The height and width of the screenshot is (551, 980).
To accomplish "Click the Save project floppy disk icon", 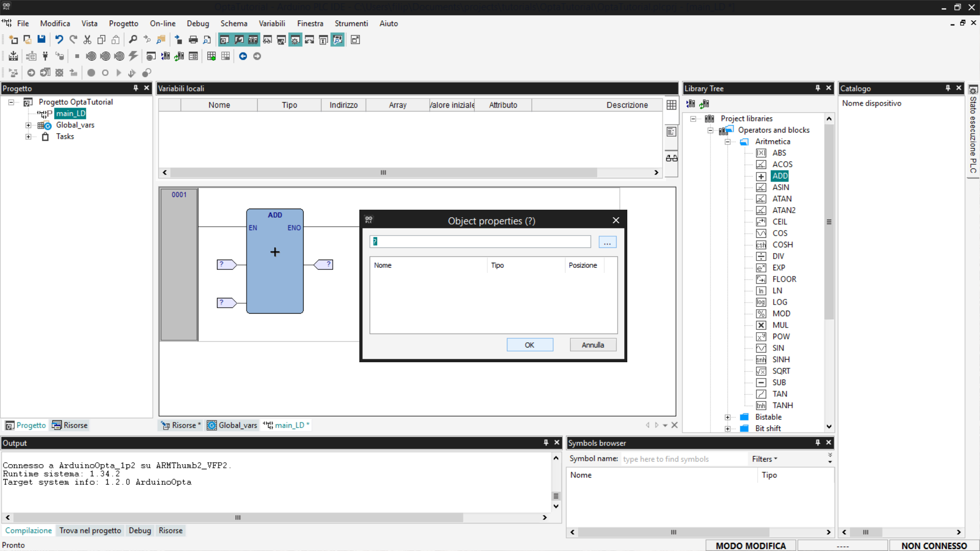I will (41, 39).
